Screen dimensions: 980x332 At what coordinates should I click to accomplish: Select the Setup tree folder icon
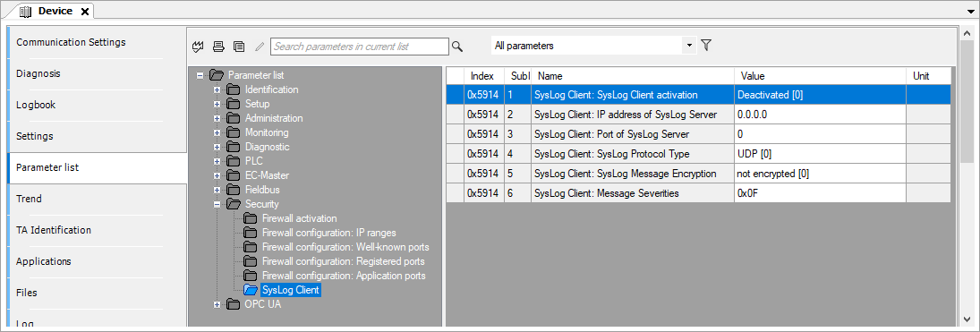(233, 104)
